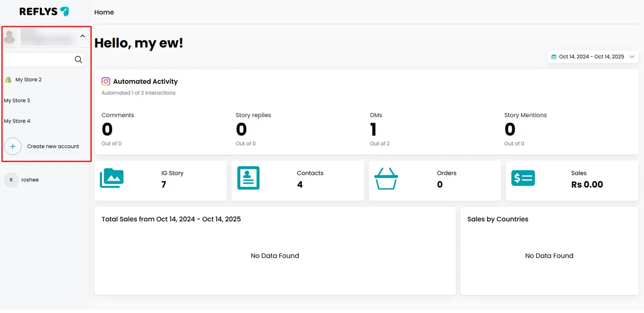Click the Sales dollar icon
This screenshot has width=644, height=313.
point(523,178)
